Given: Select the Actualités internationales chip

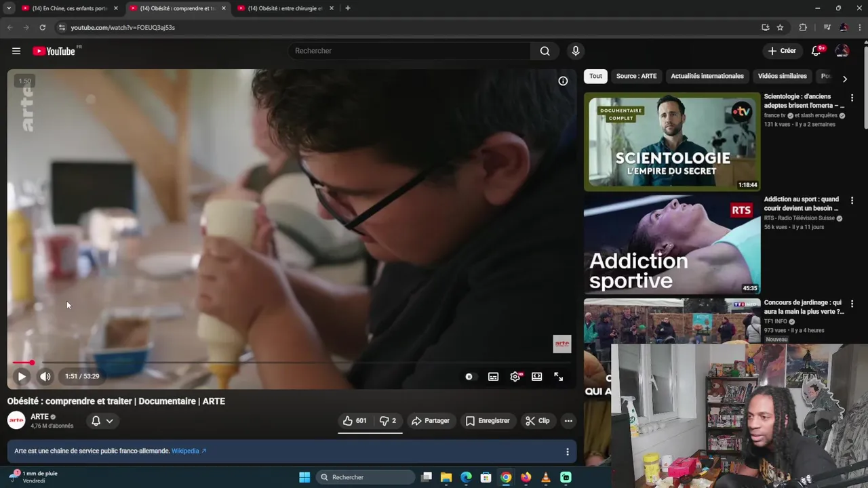Looking at the screenshot, I should click(707, 76).
